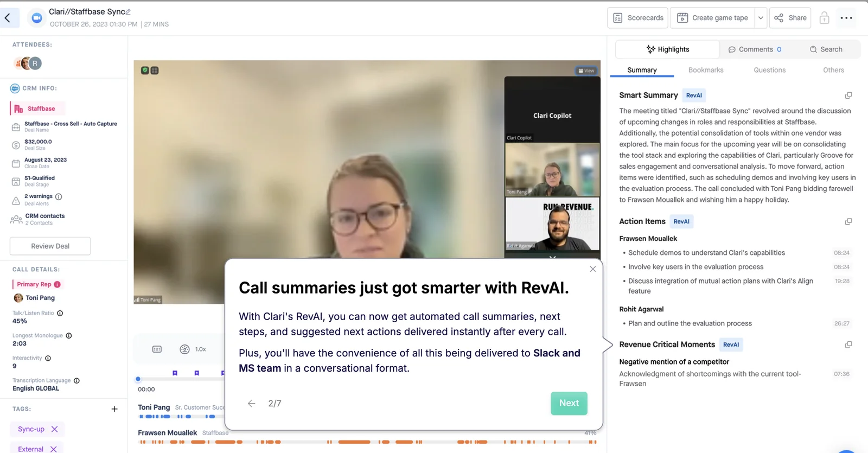Open the three-dot more options menu
This screenshot has width=868, height=453.
click(x=846, y=18)
